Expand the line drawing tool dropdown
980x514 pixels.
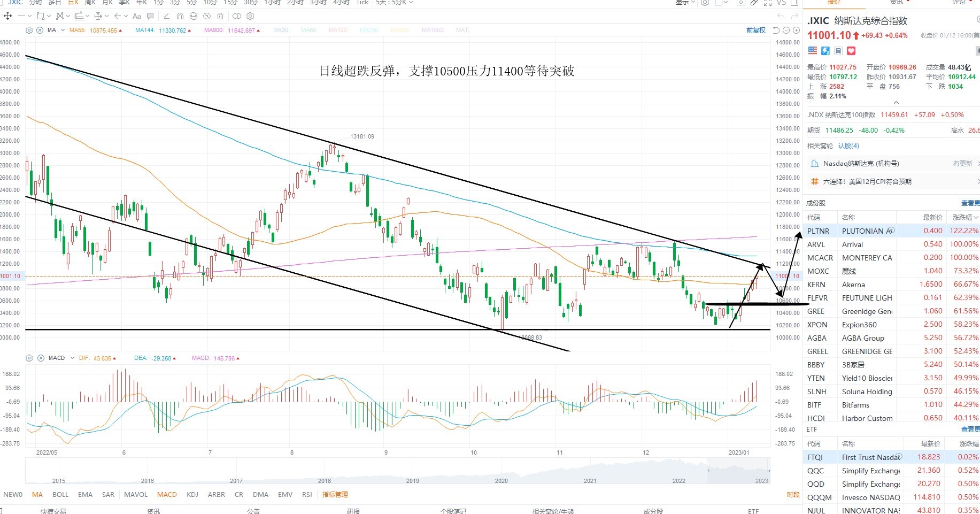pyautogui.click(x=29, y=16)
